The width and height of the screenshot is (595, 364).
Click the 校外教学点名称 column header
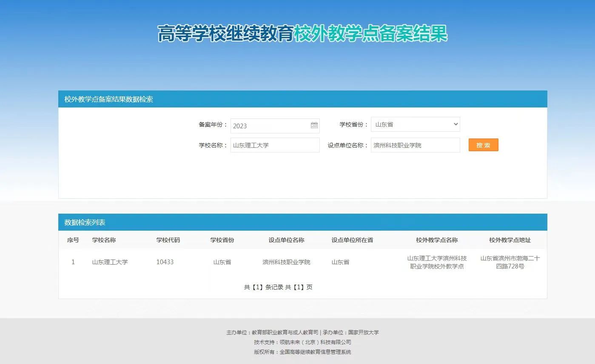pos(437,240)
